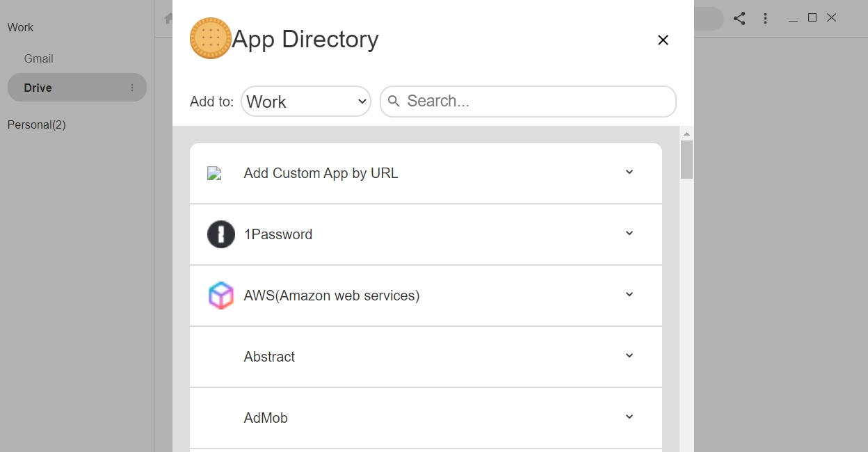Viewport: 868px width, 452px height.
Task: Expand the 1Password row chevron
Action: point(629,234)
